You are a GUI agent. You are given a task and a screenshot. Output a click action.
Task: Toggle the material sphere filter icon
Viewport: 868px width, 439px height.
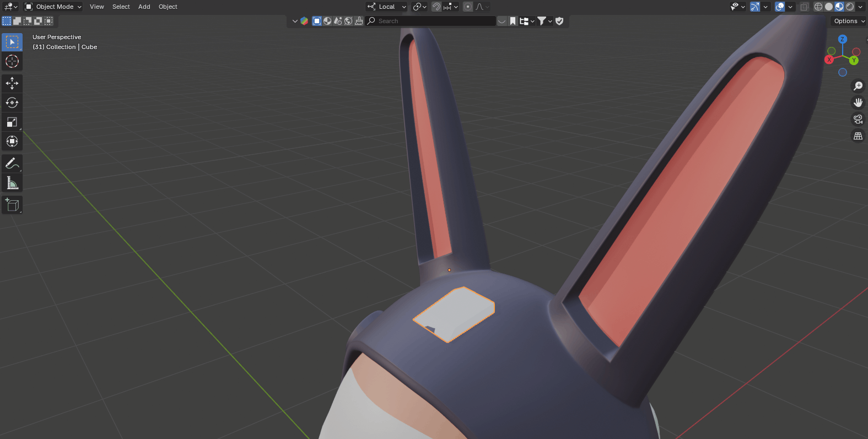pyautogui.click(x=327, y=21)
